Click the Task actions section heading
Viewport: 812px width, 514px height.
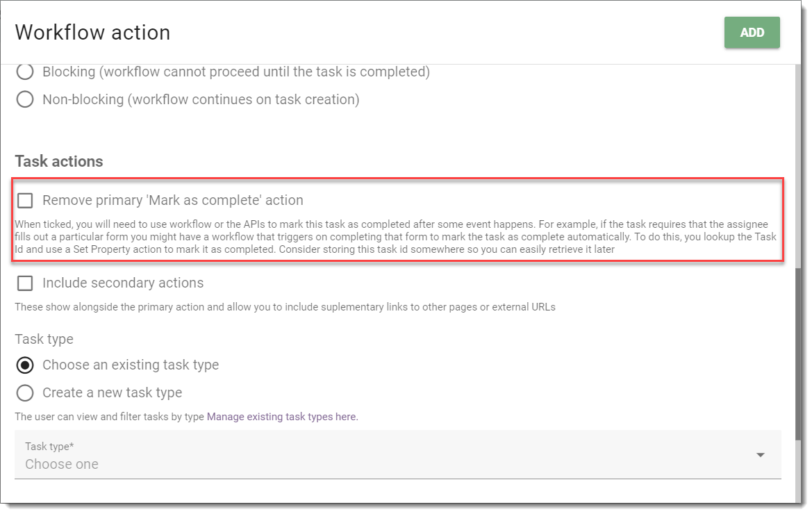click(x=58, y=162)
